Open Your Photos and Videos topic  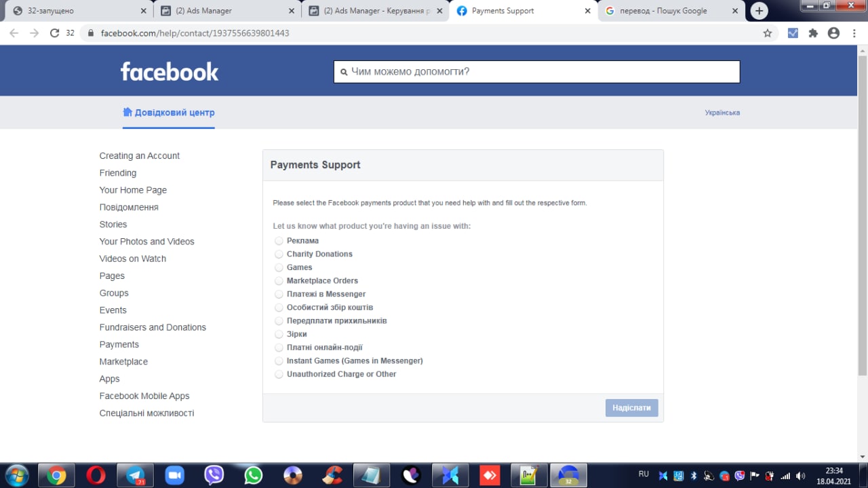(147, 242)
